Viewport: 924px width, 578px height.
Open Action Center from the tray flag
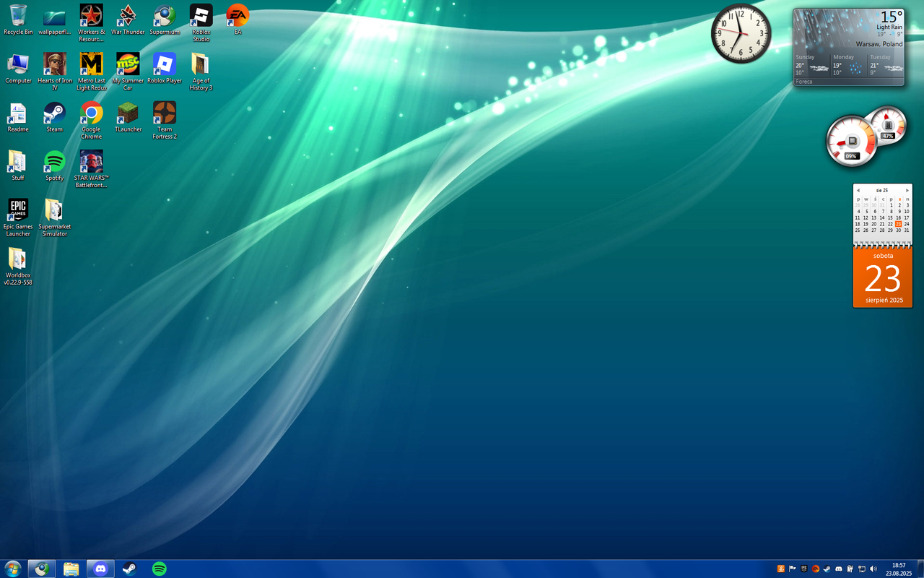[x=792, y=569]
